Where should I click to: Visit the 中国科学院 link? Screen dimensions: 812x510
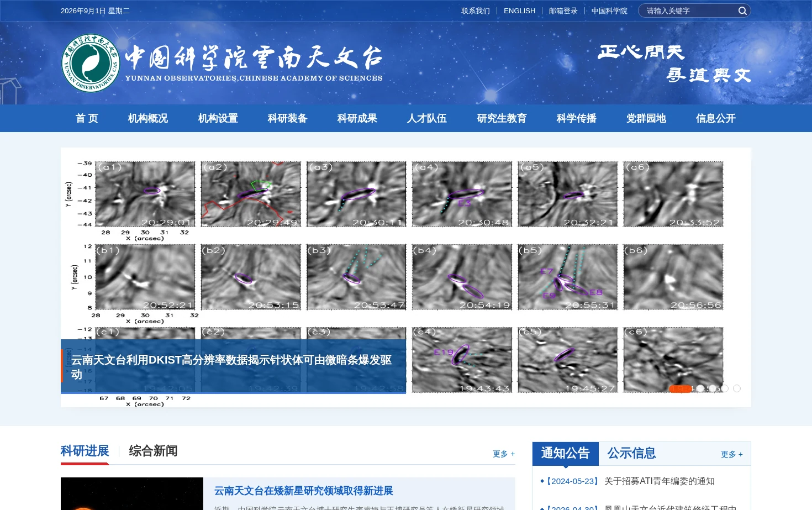tap(609, 10)
